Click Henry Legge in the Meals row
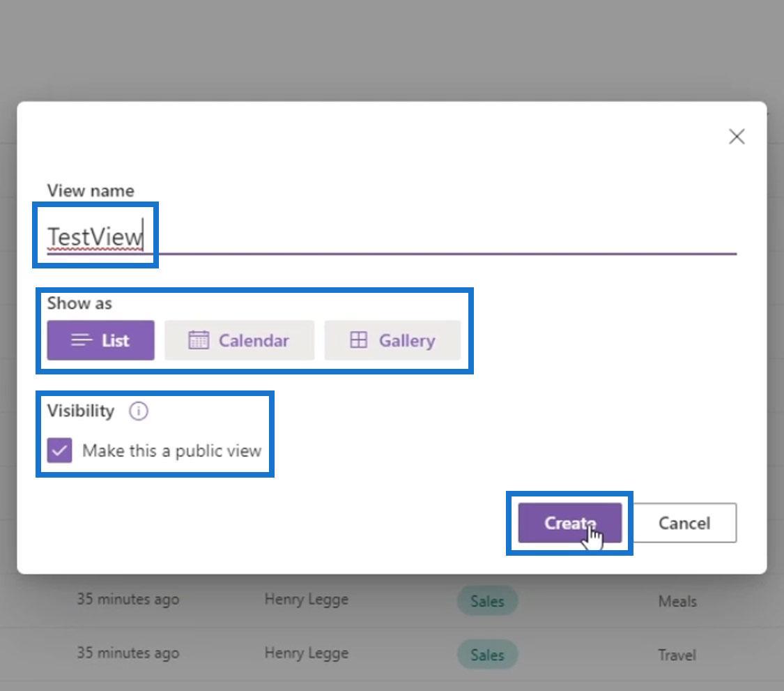The image size is (784, 691). 307,600
